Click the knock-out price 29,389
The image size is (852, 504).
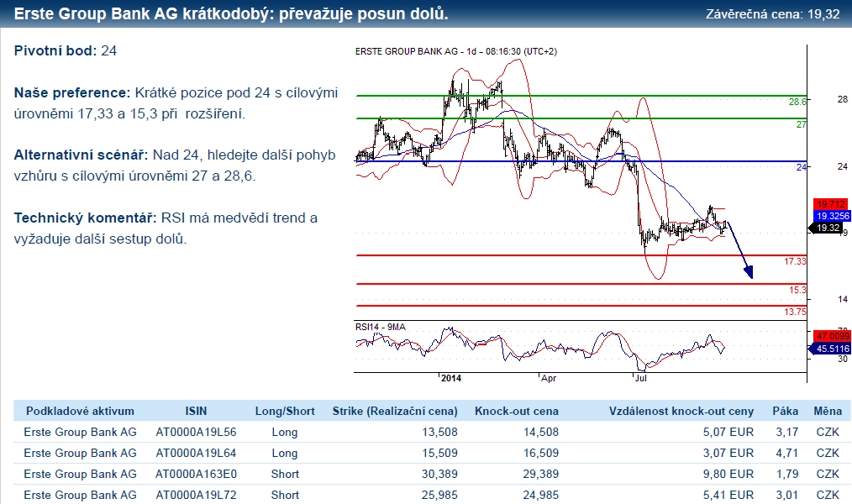(540, 474)
